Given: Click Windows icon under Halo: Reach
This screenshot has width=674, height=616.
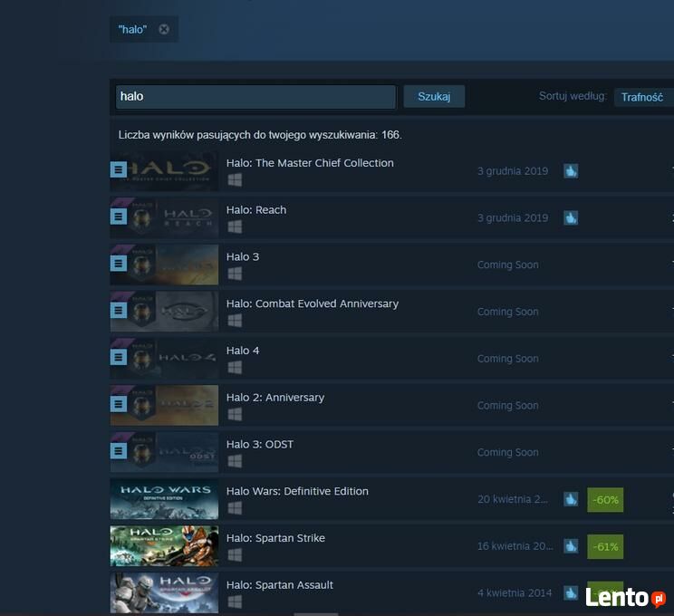Looking at the screenshot, I should point(235,227).
